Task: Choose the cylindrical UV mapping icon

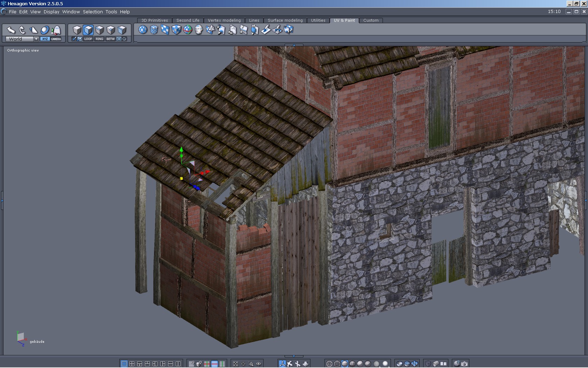Action: [x=154, y=30]
